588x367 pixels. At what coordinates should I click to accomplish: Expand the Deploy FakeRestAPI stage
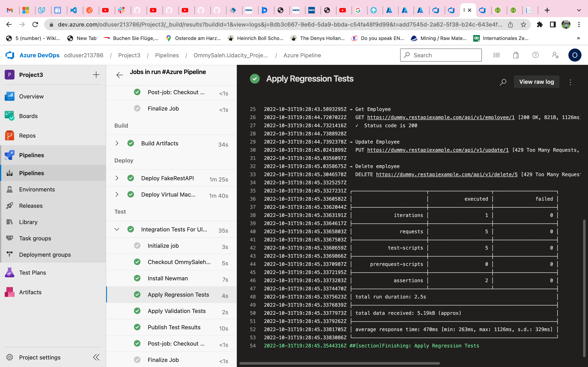tap(117, 178)
